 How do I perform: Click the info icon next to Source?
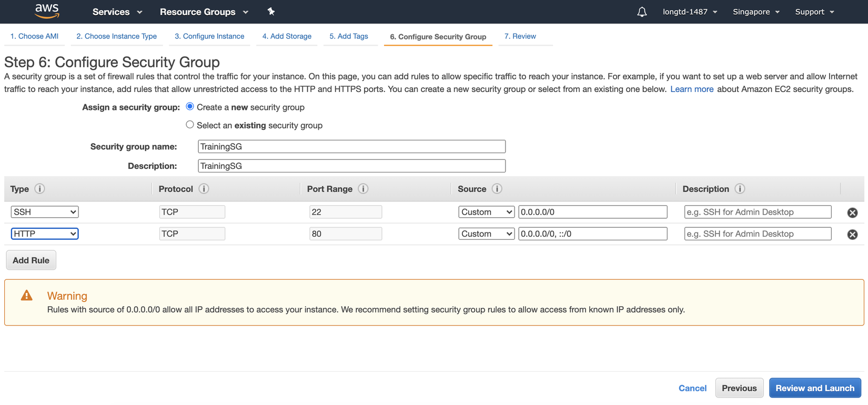tap(497, 189)
